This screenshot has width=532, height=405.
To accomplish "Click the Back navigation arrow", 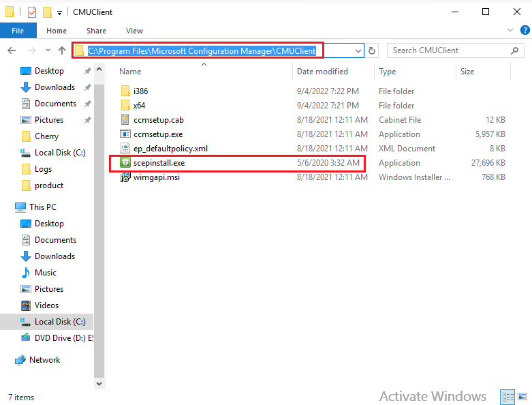I will (12, 50).
